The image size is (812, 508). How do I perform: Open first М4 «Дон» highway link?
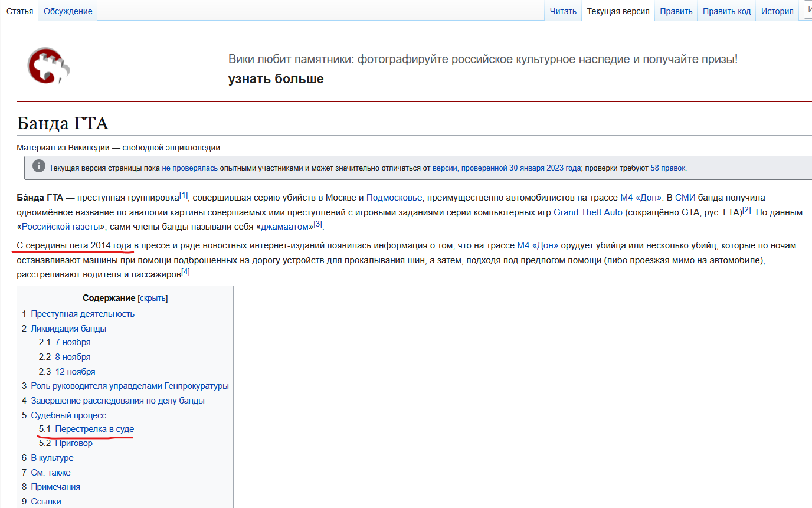pos(641,198)
